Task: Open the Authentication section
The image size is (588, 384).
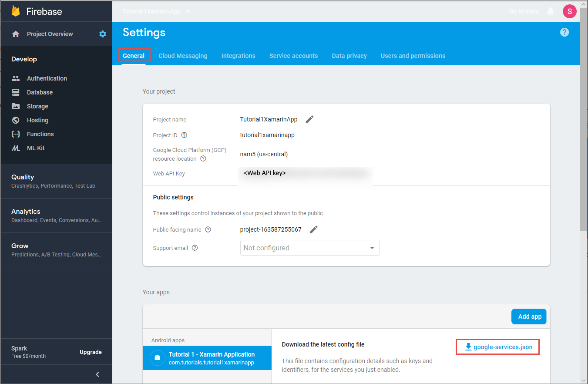Action: coord(47,78)
